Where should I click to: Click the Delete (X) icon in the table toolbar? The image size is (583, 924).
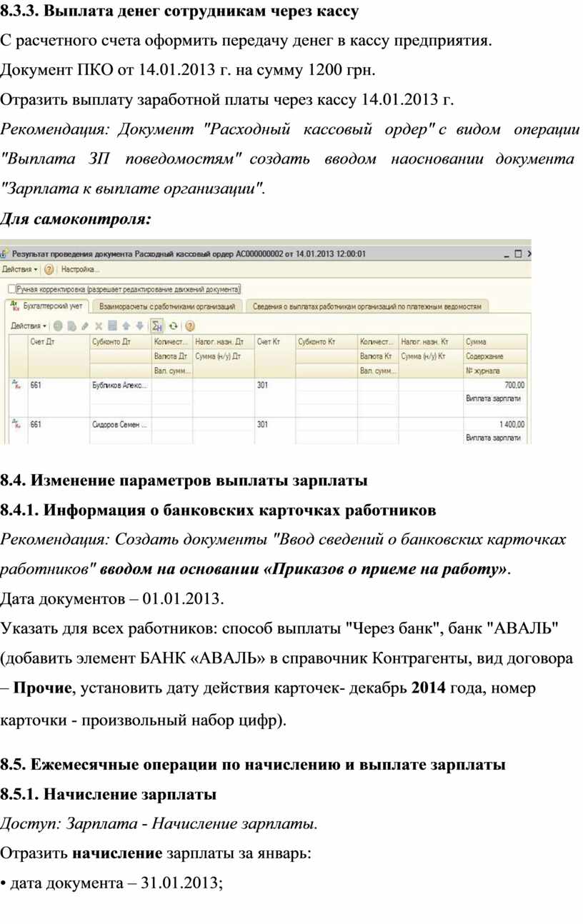click(99, 326)
